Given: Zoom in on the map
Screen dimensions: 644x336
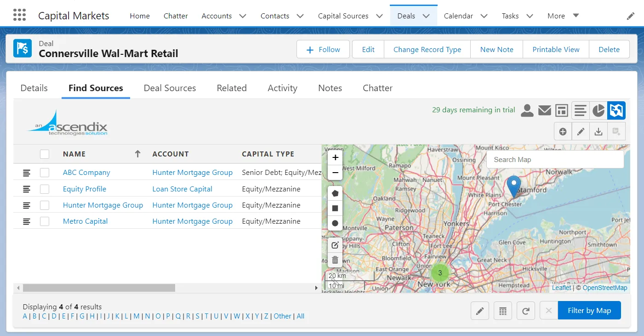Looking at the screenshot, I should click(x=335, y=157).
